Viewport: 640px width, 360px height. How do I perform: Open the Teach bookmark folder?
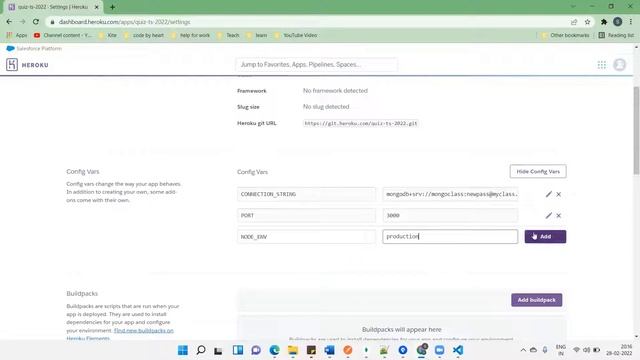click(228, 36)
